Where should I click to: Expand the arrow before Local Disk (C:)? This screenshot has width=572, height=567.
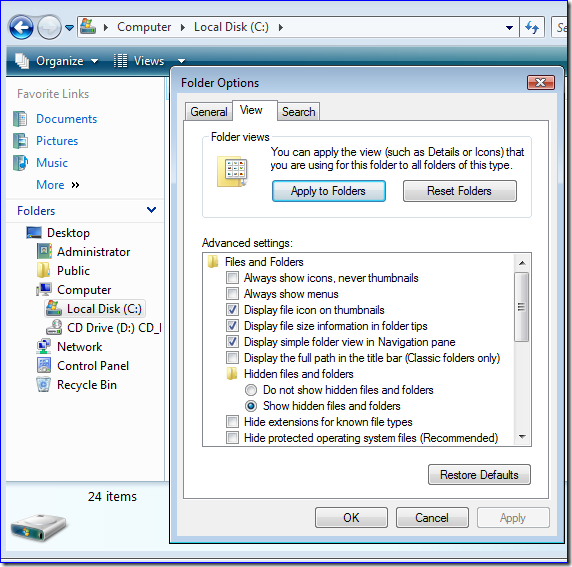click(183, 27)
